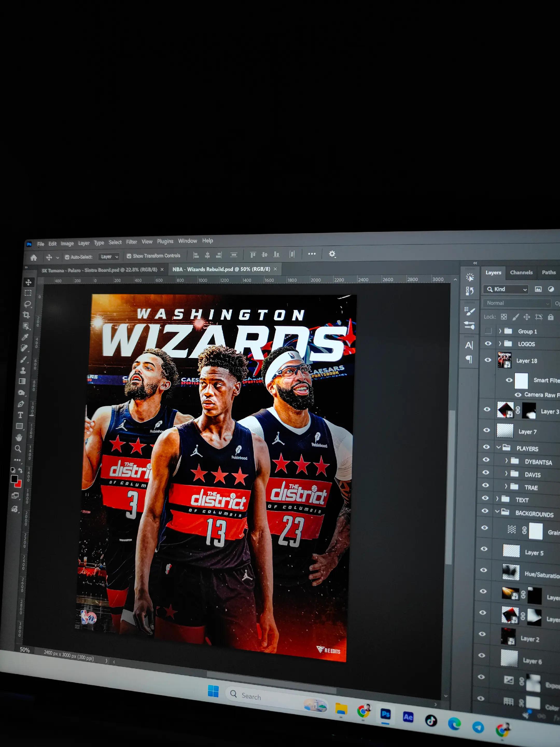Click Align left edges icon

[x=196, y=255]
